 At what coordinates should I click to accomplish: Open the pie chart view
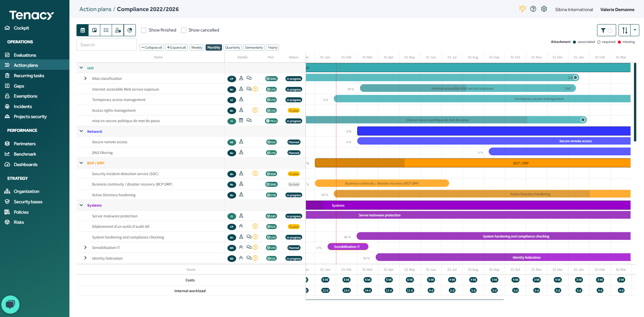pyautogui.click(x=130, y=30)
